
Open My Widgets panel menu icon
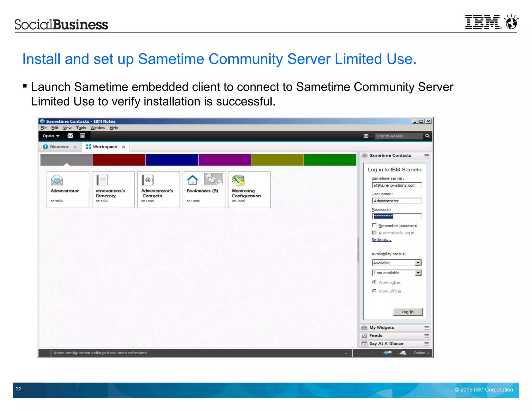point(427,328)
